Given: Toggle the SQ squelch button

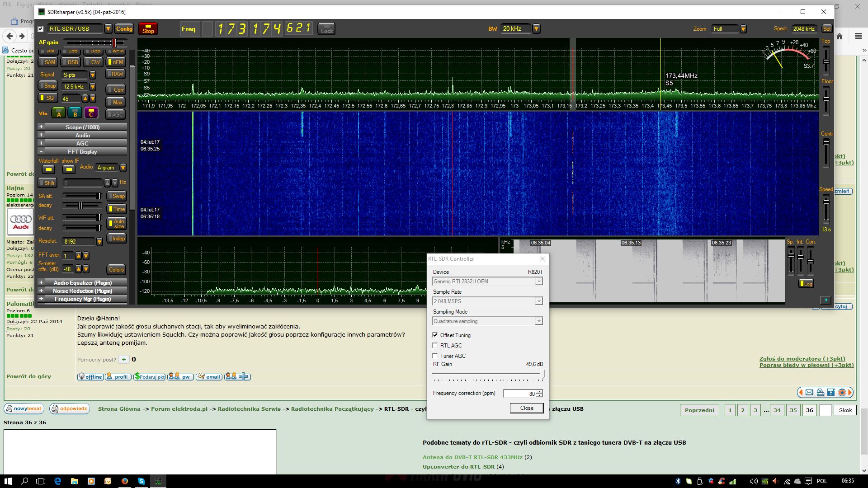Looking at the screenshot, I should coord(47,98).
